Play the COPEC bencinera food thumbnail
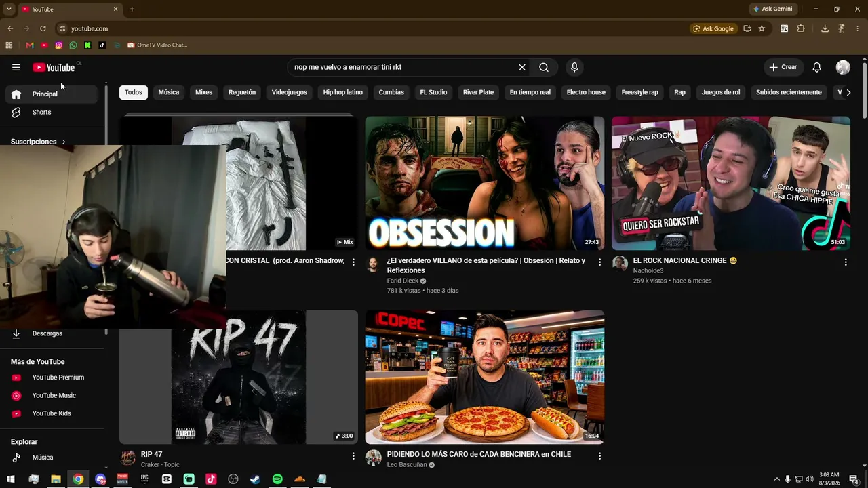Image resolution: width=868 pixels, height=488 pixels. pos(485,377)
